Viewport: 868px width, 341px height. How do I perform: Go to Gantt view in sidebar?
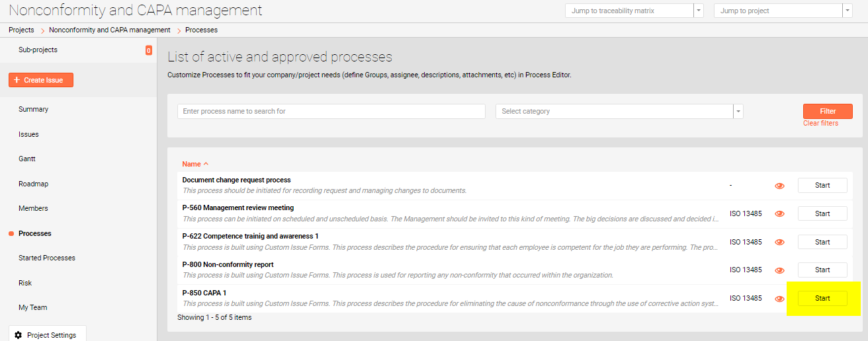[x=27, y=159]
